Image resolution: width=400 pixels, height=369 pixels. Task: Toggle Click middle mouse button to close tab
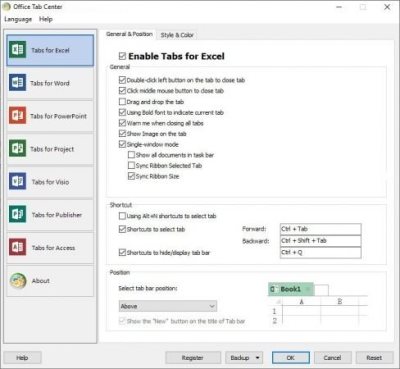(122, 91)
